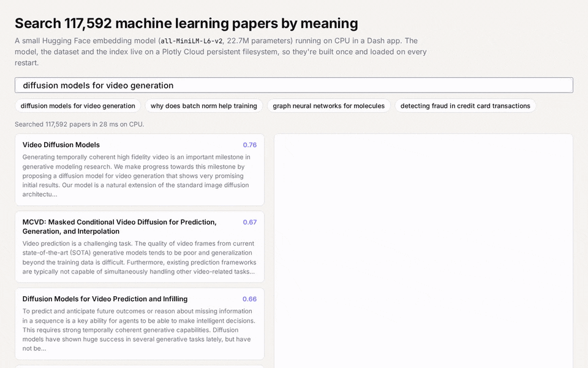Open the 'Video Diffusion Models' result title
Screen dimensions: 588x368
(x=61, y=145)
